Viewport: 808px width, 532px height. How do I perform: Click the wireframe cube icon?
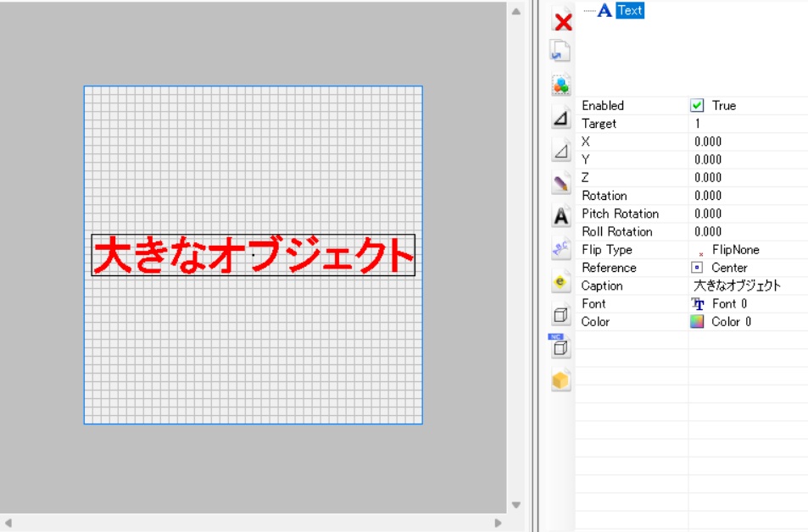click(x=560, y=315)
